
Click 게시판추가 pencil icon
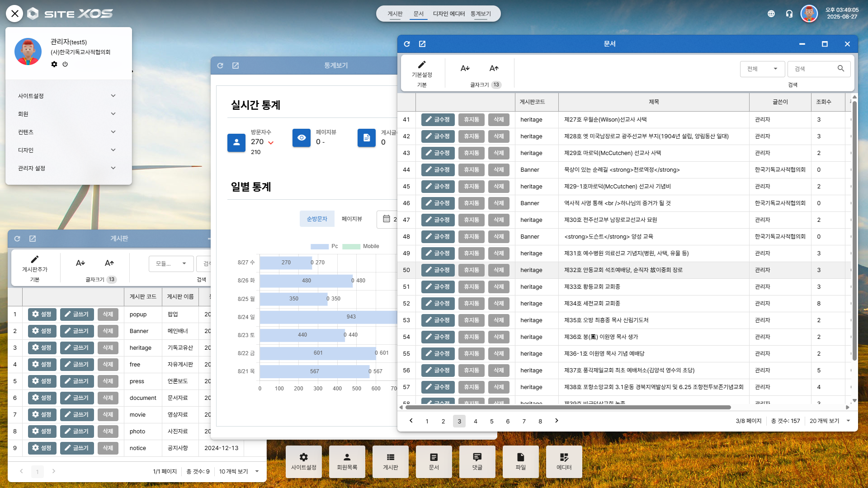tap(35, 259)
